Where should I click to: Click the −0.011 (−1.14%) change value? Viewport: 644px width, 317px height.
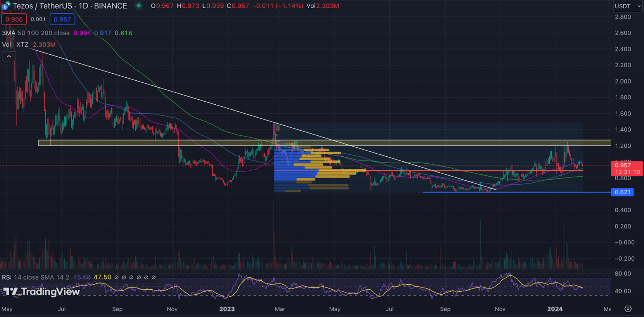278,6
